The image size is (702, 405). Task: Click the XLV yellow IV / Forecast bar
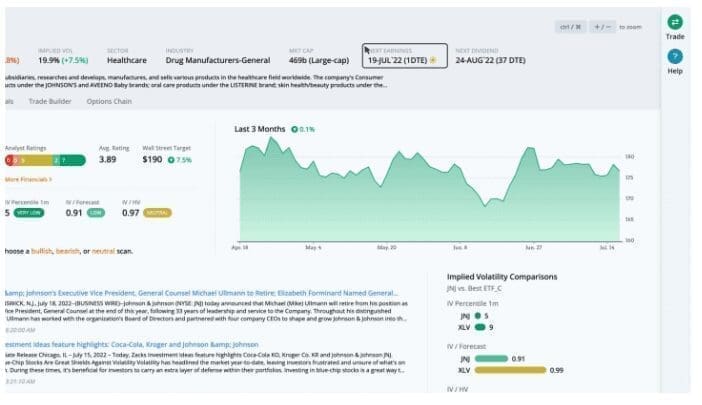pos(510,369)
